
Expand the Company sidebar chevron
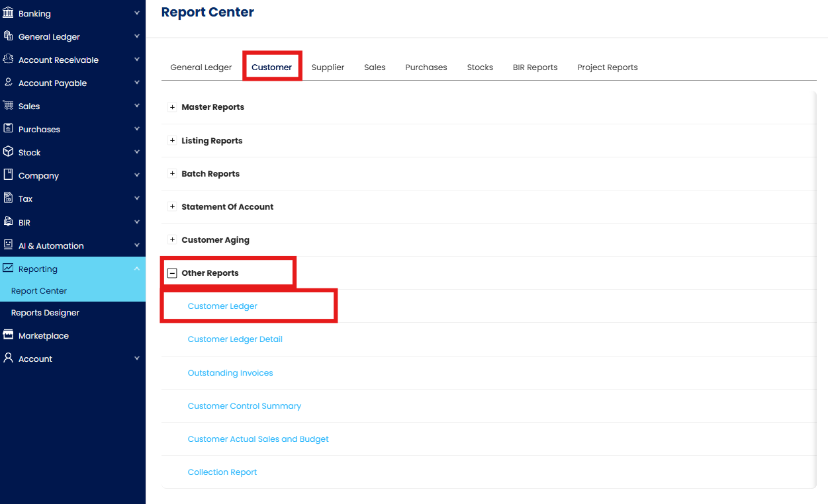point(136,175)
